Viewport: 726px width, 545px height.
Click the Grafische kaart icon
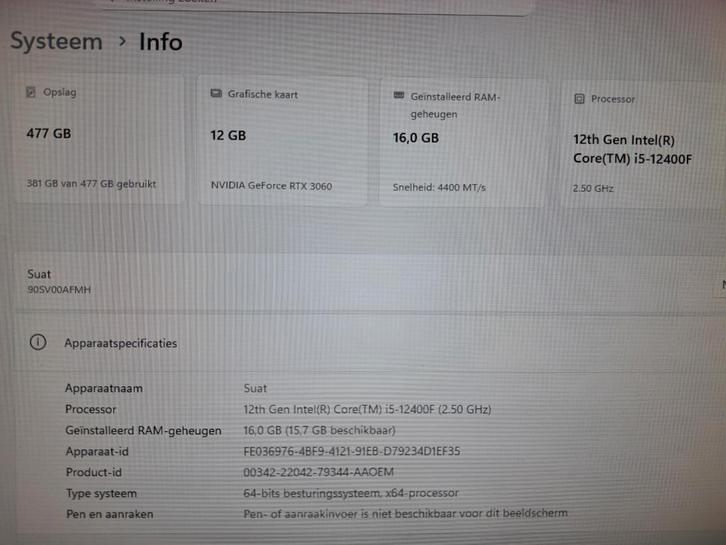216,94
